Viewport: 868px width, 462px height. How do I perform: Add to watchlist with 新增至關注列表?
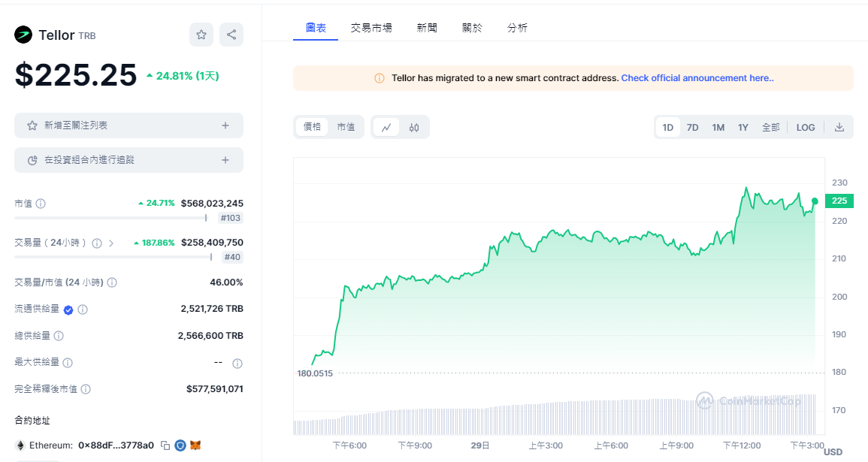129,125
